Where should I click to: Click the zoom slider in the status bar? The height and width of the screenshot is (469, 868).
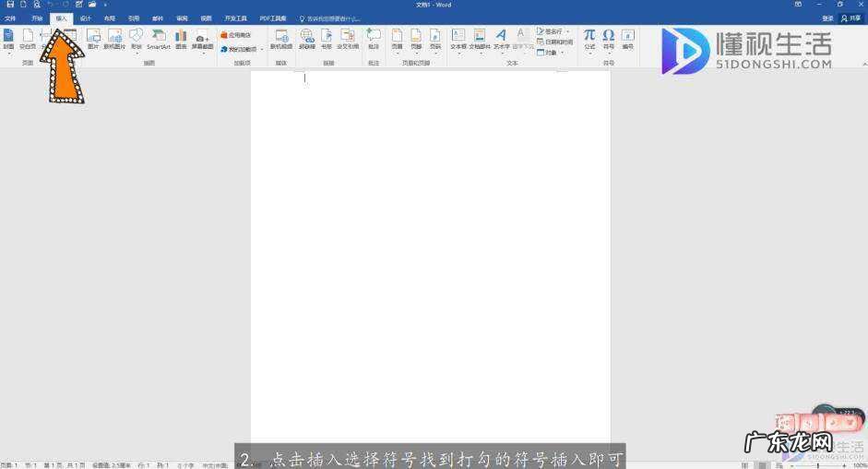pyautogui.click(x=818, y=465)
